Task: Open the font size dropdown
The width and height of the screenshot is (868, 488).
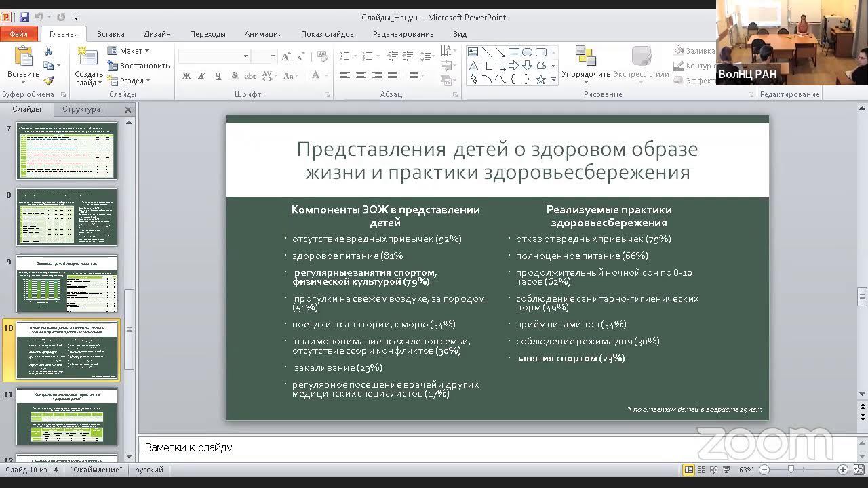Action: (273, 56)
